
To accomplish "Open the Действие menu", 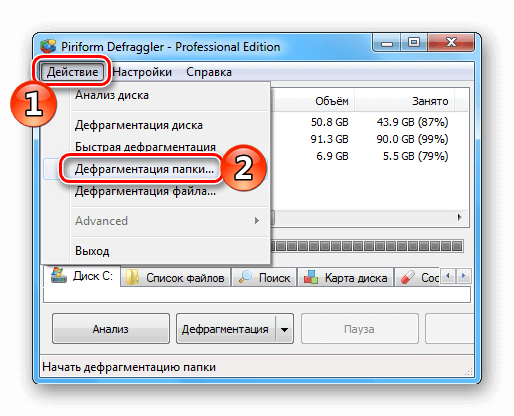I will (x=72, y=72).
